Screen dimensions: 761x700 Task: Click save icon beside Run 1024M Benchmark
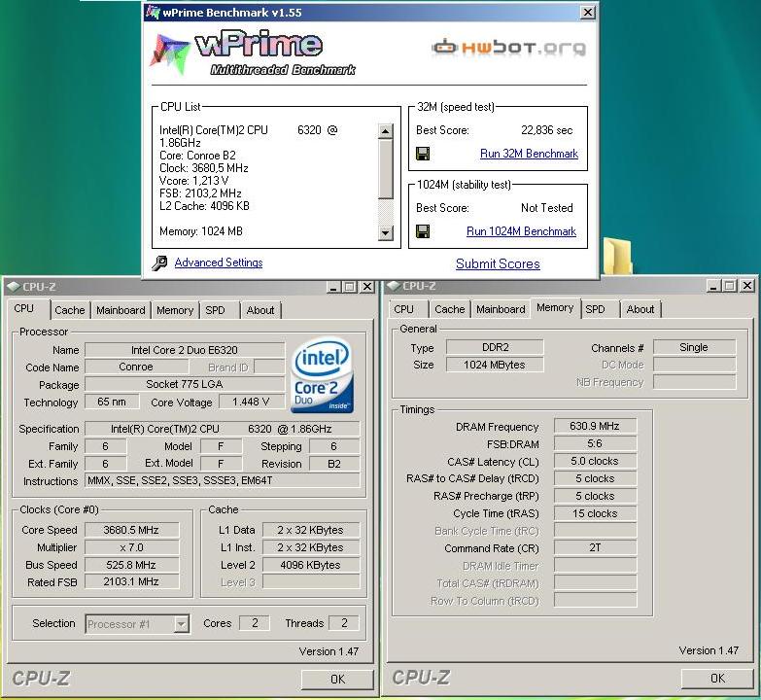click(423, 231)
